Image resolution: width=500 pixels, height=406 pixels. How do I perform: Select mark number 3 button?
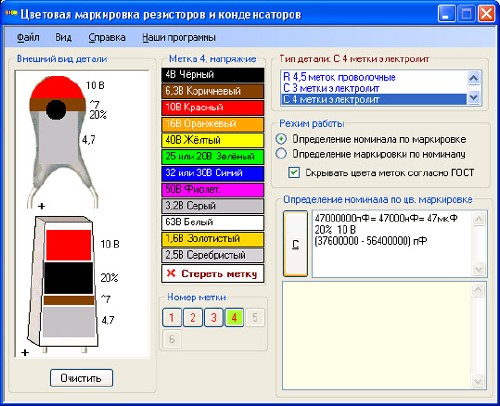tap(214, 317)
